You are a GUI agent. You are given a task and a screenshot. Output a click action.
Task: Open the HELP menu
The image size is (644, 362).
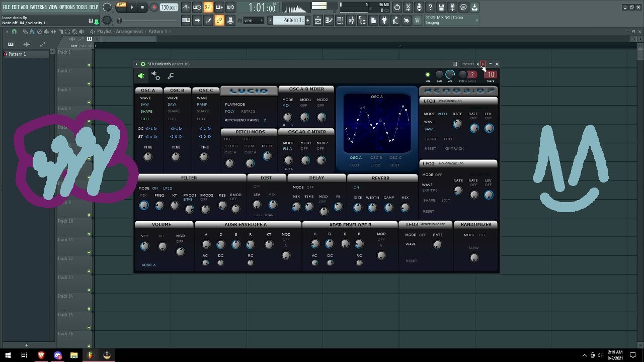click(x=94, y=7)
